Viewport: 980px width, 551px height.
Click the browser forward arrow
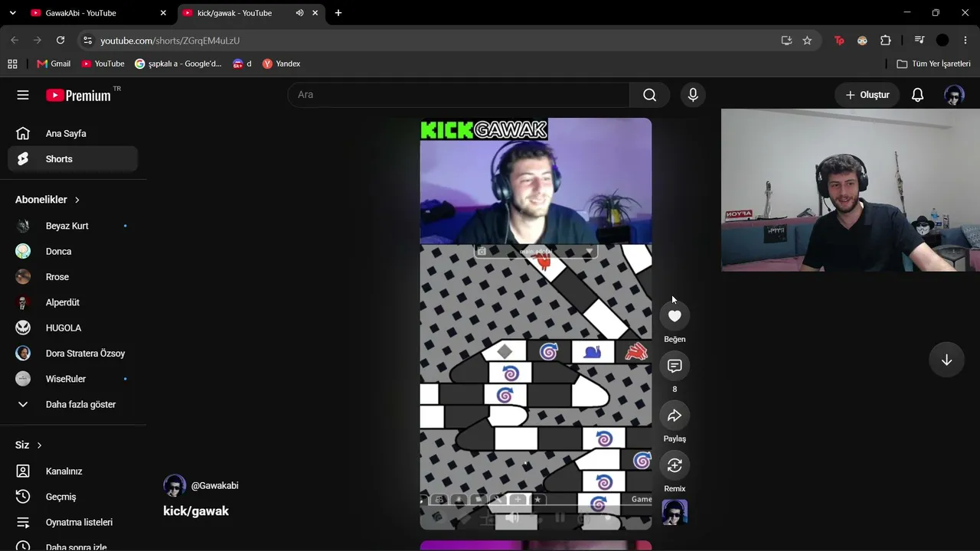point(37,41)
